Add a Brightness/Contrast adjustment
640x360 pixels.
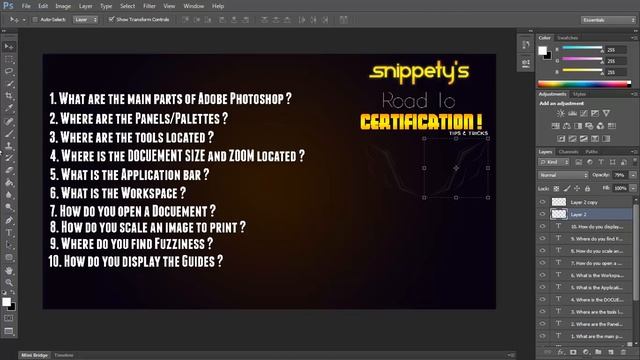tap(561, 113)
